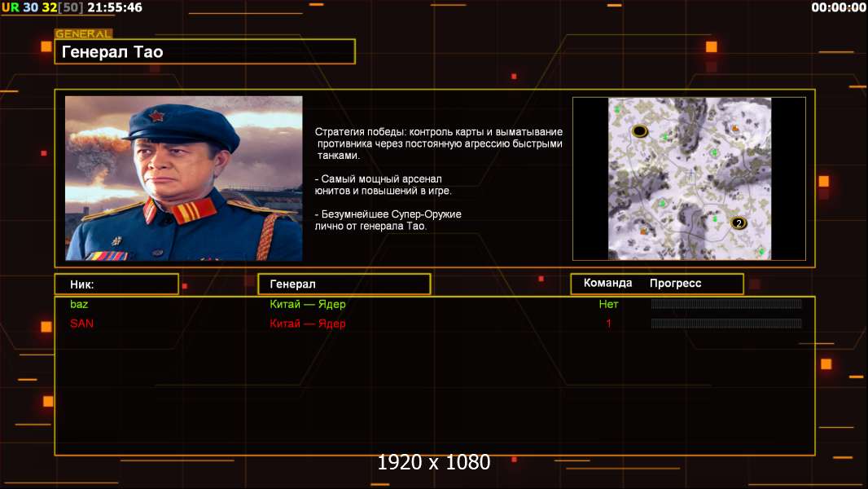
Task: Click the Прогресс column header
Action: tap(675, 284)
